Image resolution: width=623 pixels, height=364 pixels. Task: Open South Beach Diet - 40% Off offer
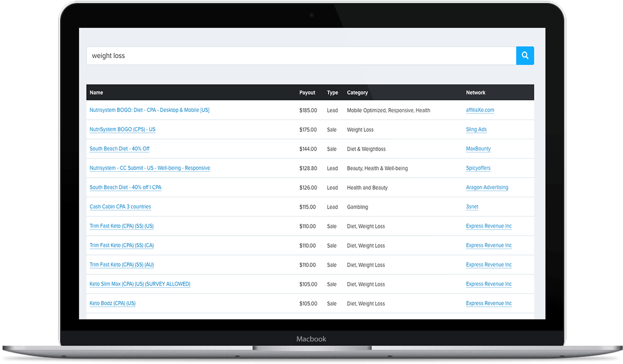click(x=119, y=149)
